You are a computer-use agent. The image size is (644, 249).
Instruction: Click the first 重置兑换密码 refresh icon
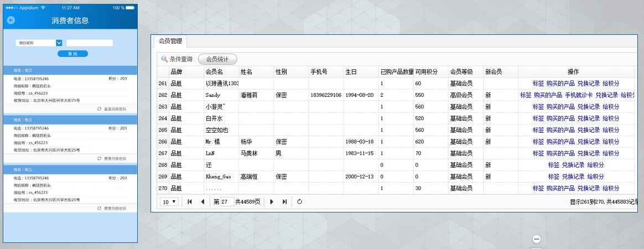[99, 109]
